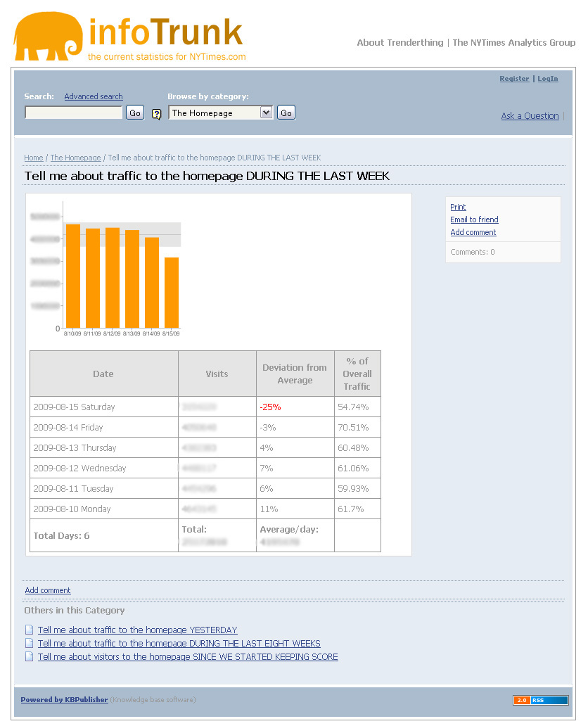Open Advanced search
The height and width of the screenshot is (726, 588).
(x=93, y=96)
